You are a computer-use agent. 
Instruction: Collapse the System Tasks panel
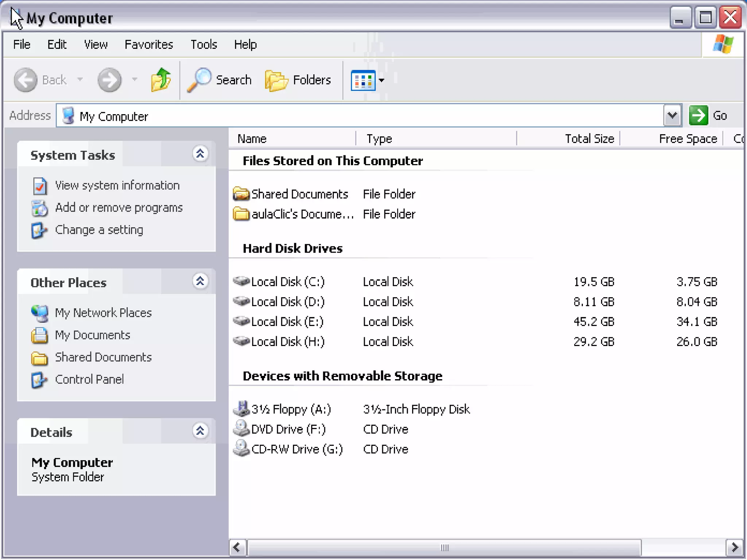[x=200, y=154]
